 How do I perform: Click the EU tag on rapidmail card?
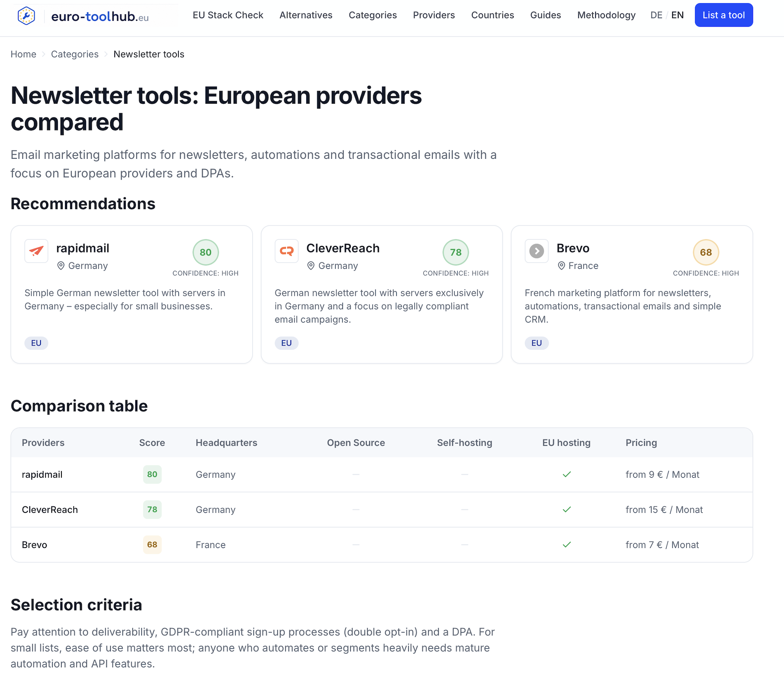pyautogui.click(x=36, y=343)
